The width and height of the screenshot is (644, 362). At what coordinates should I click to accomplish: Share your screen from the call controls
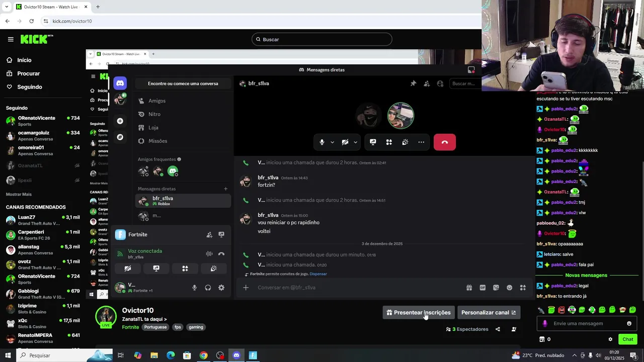click(373, 142)
